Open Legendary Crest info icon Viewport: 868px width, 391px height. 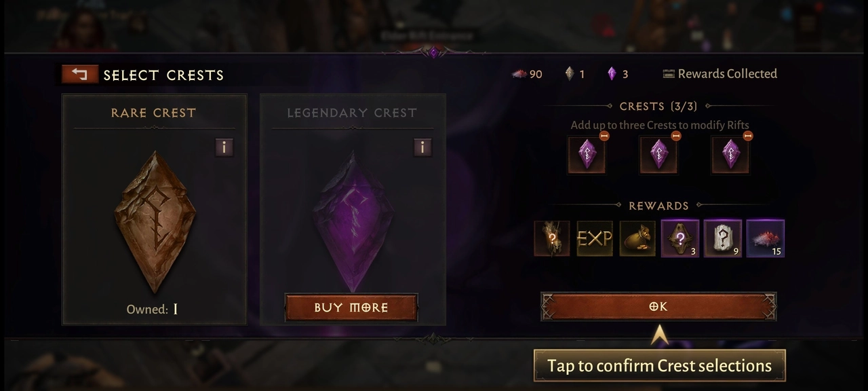point(422,147)
